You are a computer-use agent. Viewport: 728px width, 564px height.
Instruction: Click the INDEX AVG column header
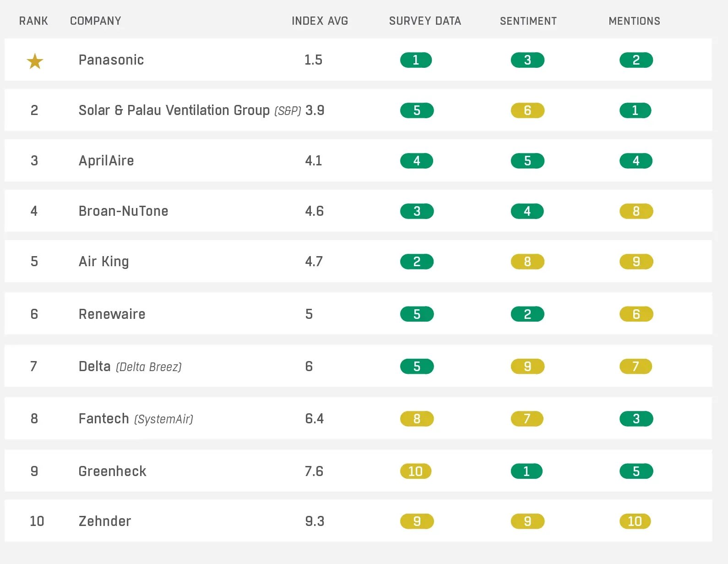(x=320, y=21)
